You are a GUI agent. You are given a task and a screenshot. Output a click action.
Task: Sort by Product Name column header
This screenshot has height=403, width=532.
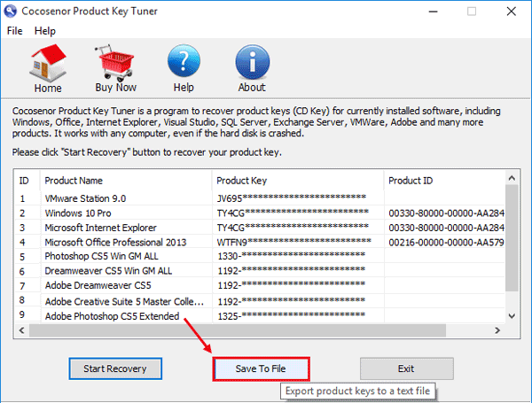click(x=126, y=181)
